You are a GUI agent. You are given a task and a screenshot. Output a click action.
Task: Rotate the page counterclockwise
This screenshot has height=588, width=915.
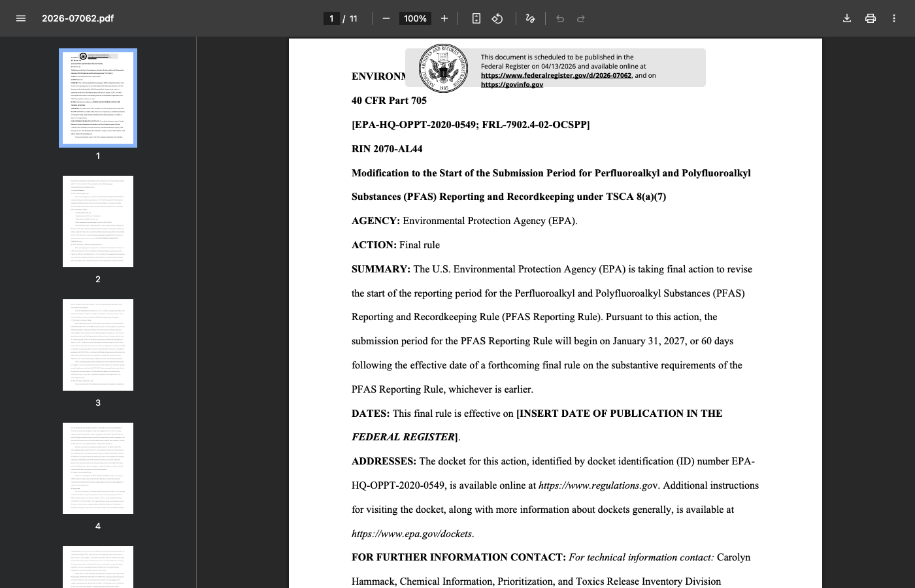[x=497, y=18]
